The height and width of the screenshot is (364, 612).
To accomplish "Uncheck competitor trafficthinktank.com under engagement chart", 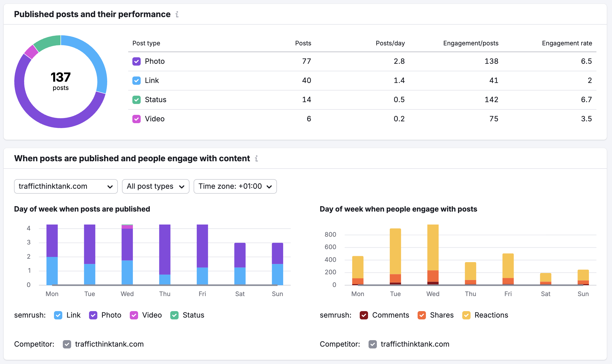I will pos(373,344).
